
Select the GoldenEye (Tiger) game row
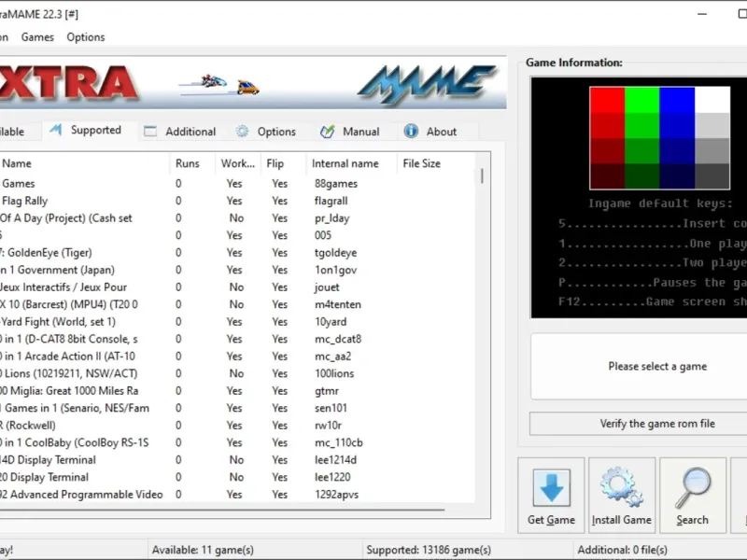[x=237, y=252]
